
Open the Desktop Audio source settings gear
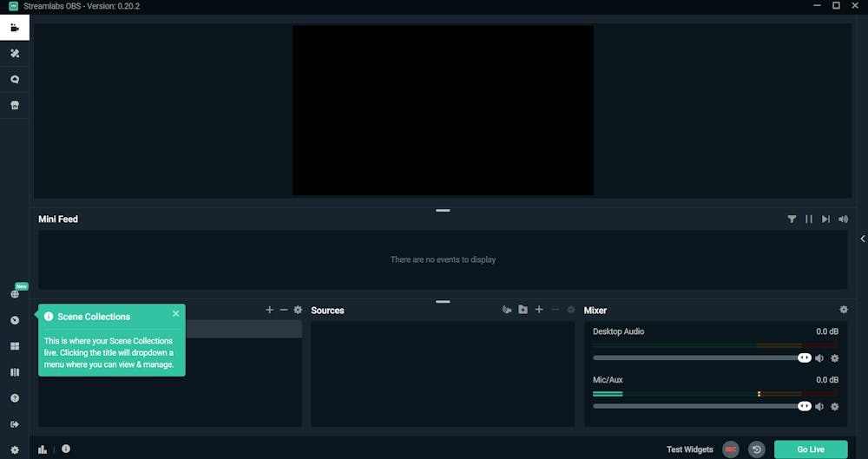[x=835, y=358]
